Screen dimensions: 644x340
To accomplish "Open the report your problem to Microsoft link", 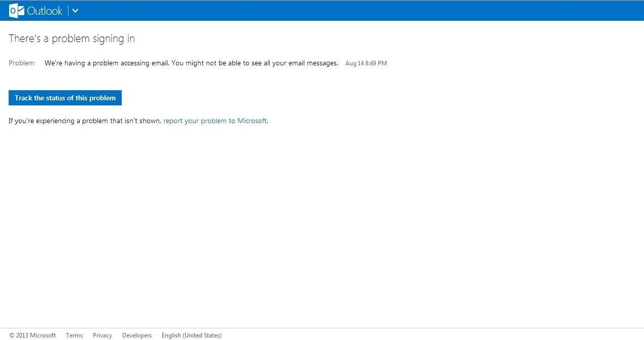I will pyautogui.click(x=215, y=121).
